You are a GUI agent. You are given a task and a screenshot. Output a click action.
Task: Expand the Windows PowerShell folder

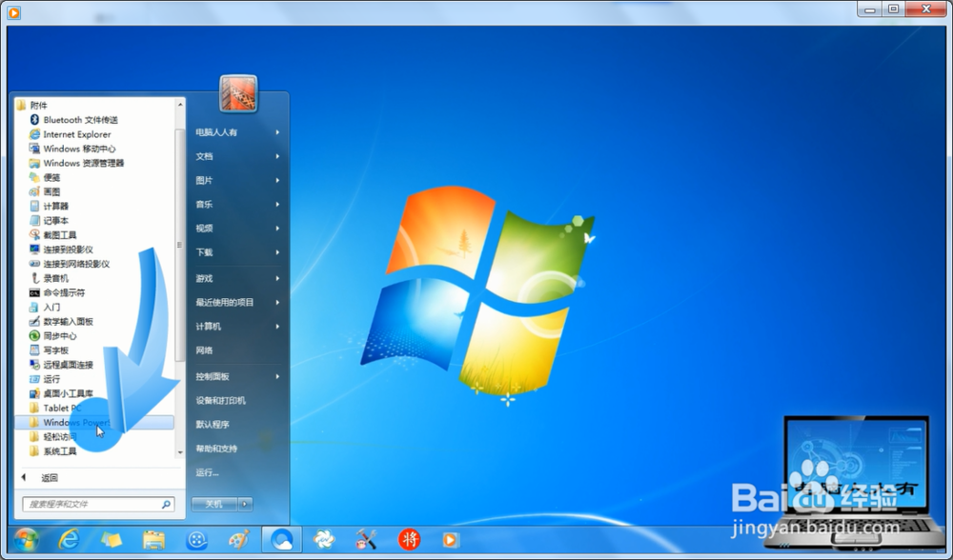pos(94,422)
